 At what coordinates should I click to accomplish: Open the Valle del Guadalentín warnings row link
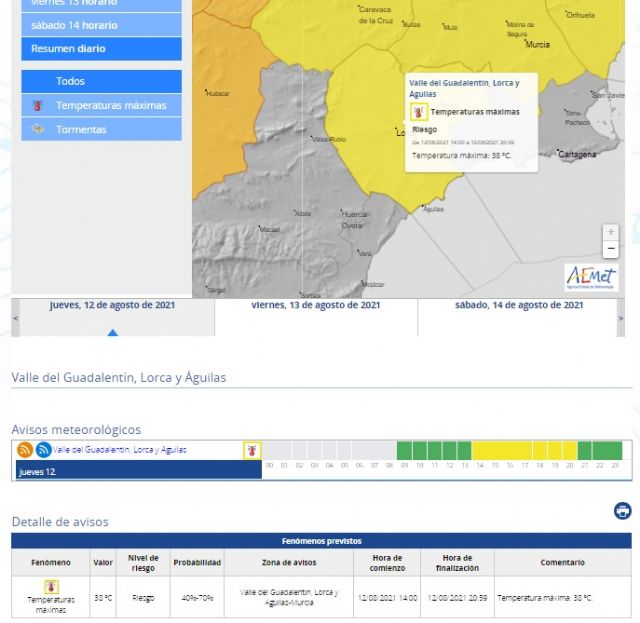pos(120,450)
